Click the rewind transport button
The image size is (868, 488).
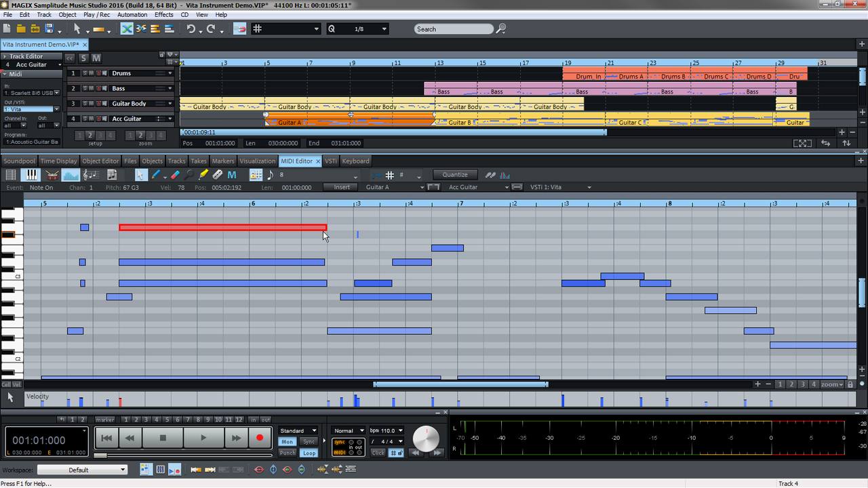(130, 438)
